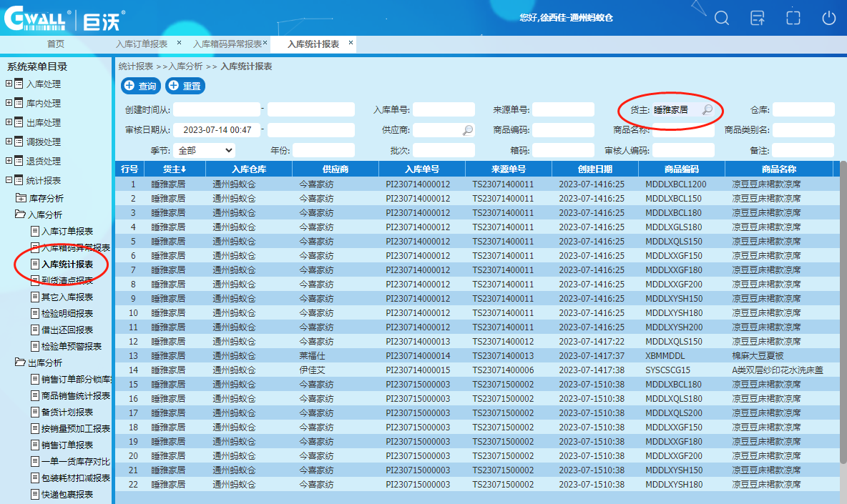Click the power logout icon

pyautogui.click(x=828, y=19)
